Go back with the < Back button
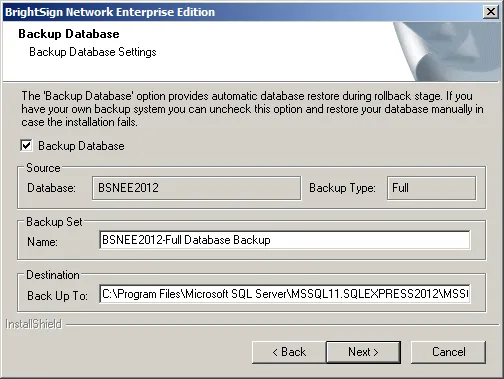This screenshot has height=379, width=504. pyautogui.click(x=289, y=352)
